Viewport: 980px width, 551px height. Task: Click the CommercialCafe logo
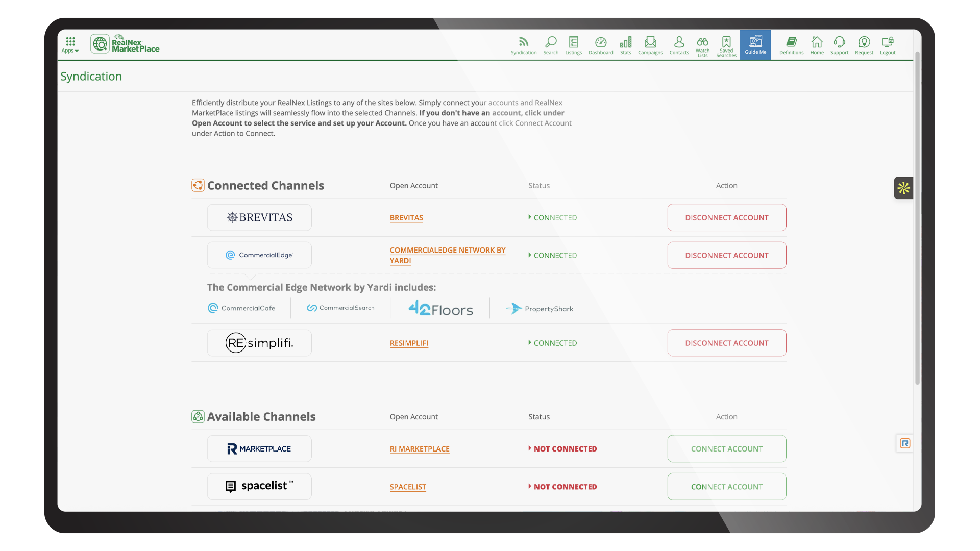[241, 308]
